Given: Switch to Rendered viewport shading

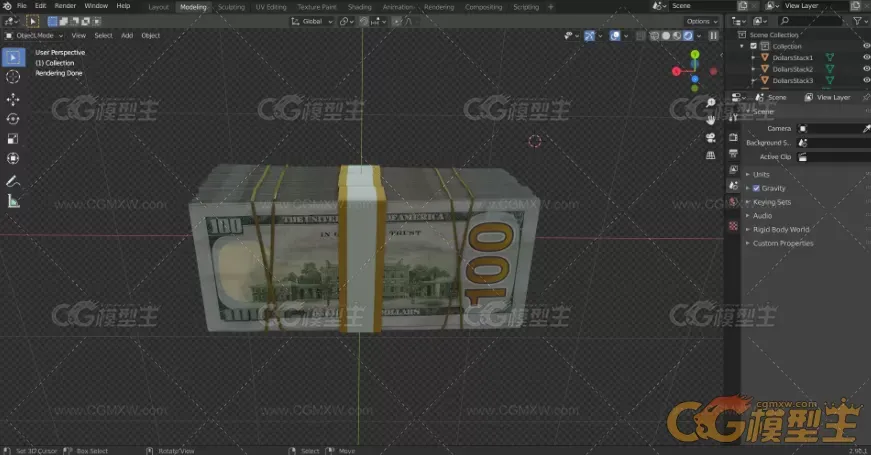Looking at the screenshot, I should point(688,36).
